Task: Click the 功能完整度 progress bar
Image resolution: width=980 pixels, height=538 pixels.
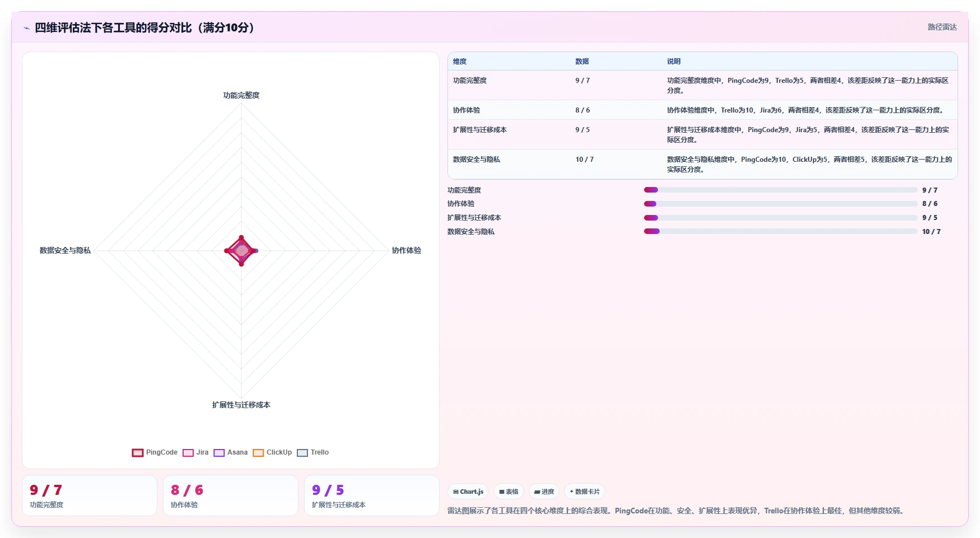Action: 781,190
